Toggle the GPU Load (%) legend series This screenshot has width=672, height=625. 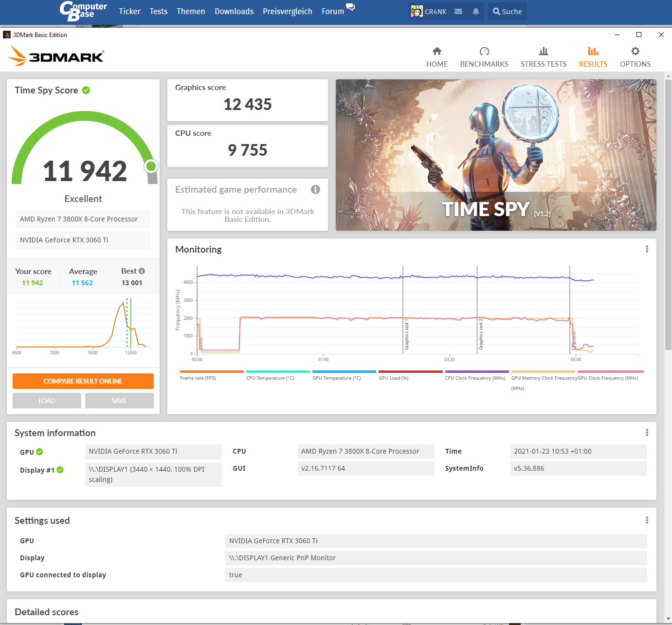coord(411,375)
